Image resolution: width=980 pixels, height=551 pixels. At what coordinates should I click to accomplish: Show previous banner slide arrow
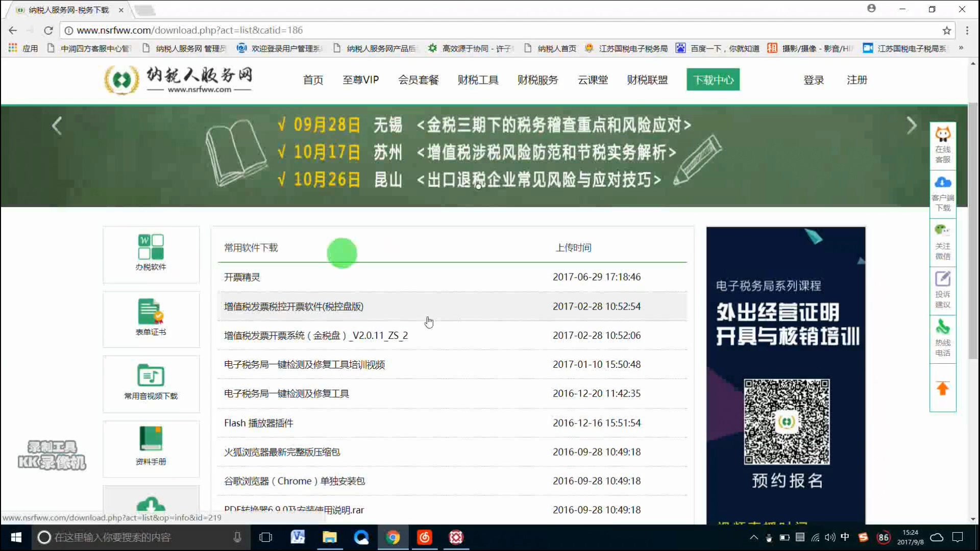click(x=57, y=126)
